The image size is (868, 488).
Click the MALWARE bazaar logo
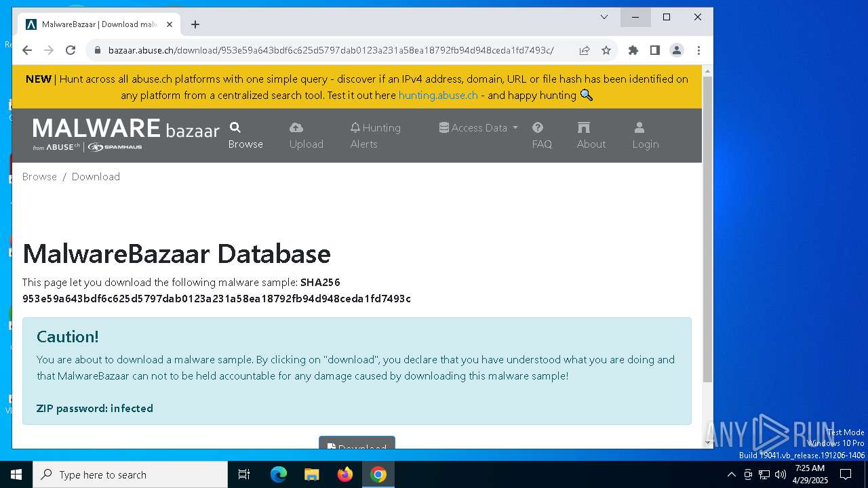tap(126, 134)
